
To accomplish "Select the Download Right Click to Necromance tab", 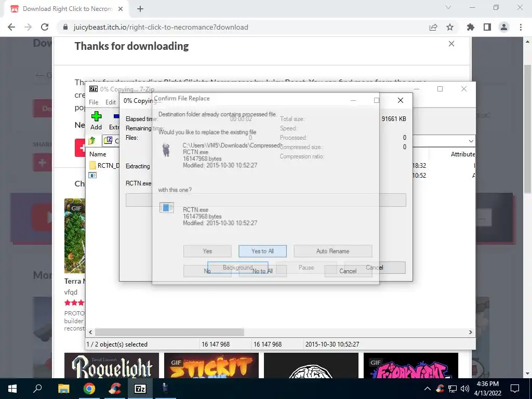I will pyautogui.click(x=67, y=9).
